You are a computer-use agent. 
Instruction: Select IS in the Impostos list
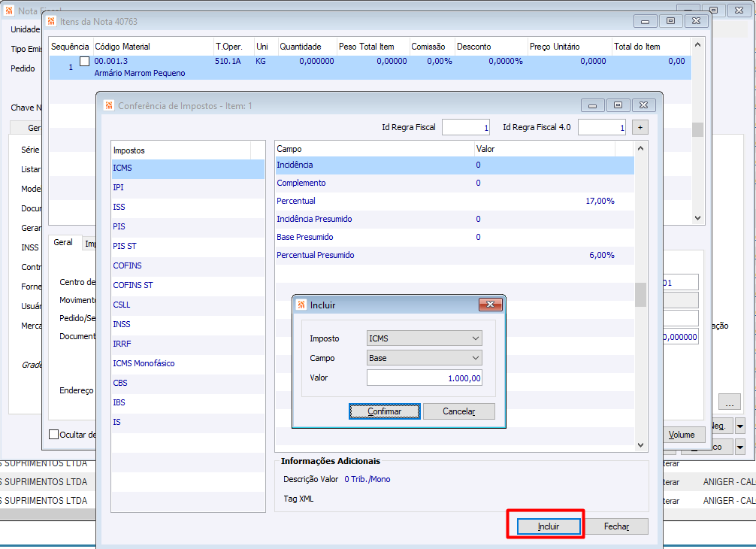coord(188,422)
